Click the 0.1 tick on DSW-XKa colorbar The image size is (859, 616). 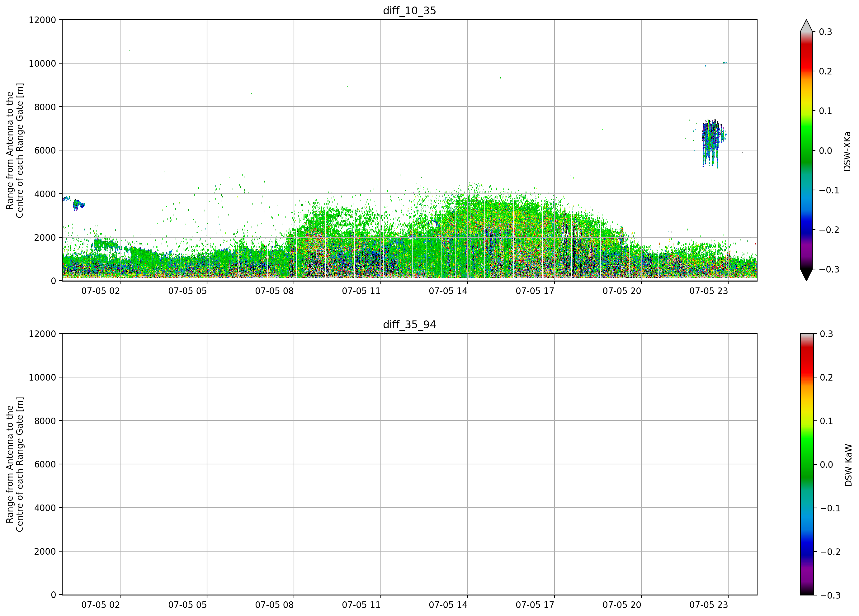825,111
